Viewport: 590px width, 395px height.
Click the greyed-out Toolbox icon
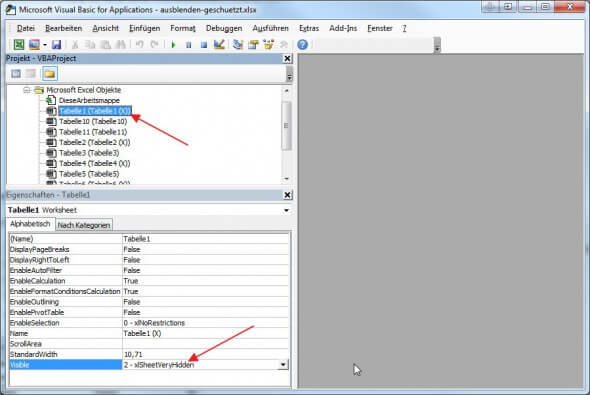(284, 45)
